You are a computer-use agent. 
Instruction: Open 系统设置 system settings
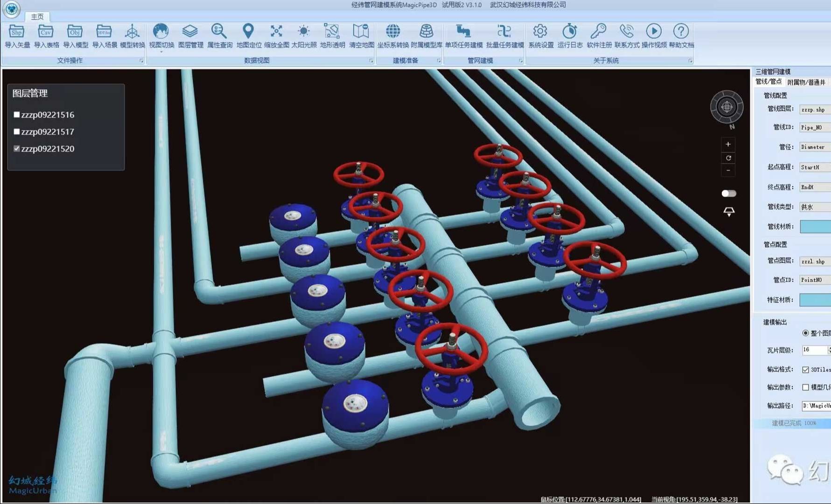coord(540,36)
